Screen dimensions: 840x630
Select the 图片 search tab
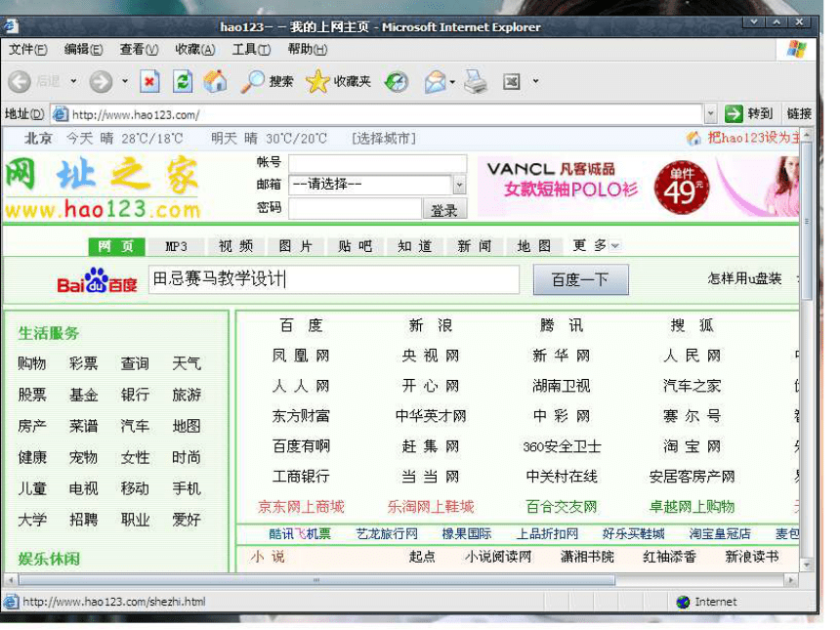[295, 246]
